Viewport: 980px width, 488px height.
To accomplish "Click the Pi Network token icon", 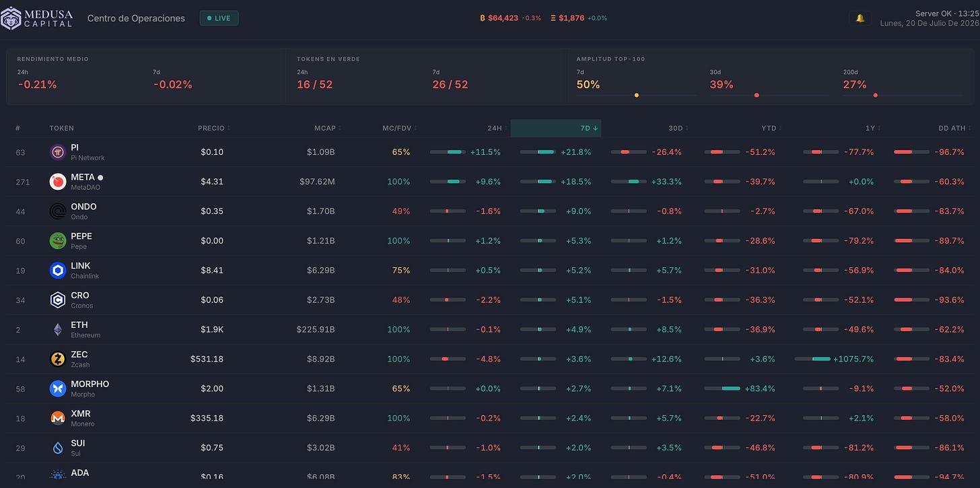I will pos(58,152).
